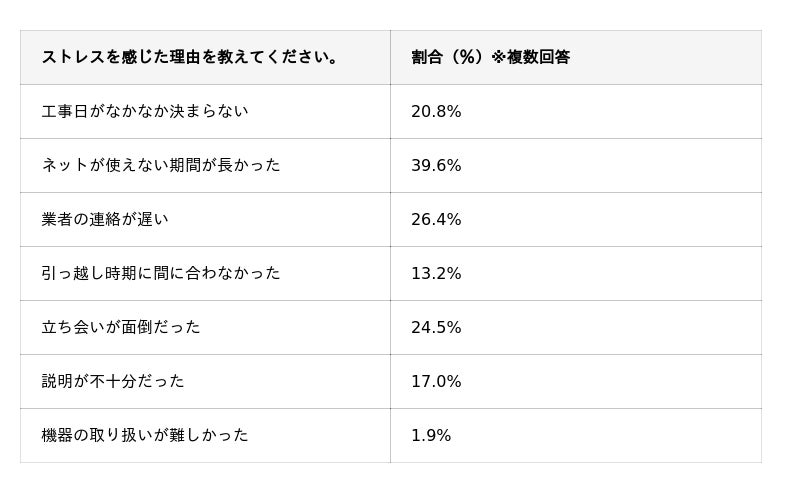Select the cell 工事日がなかなか決まらない
800x493 pixels.
coord(145,111)
